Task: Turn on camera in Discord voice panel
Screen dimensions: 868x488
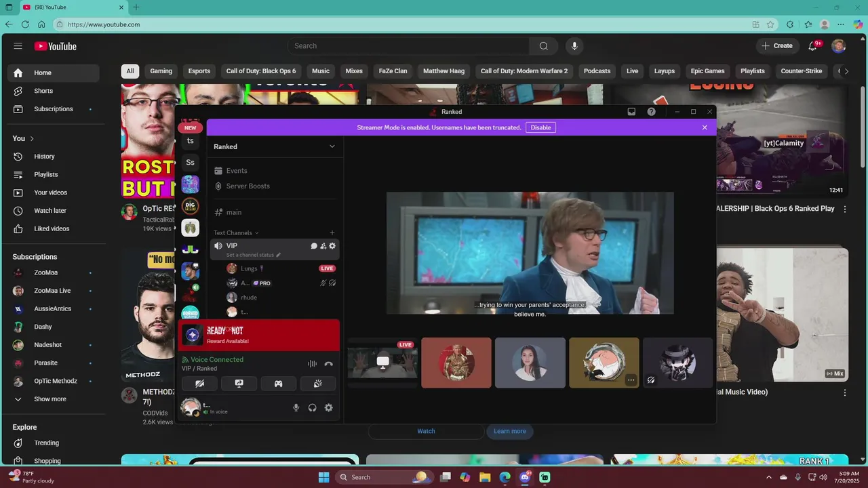Action: (199, 384)
